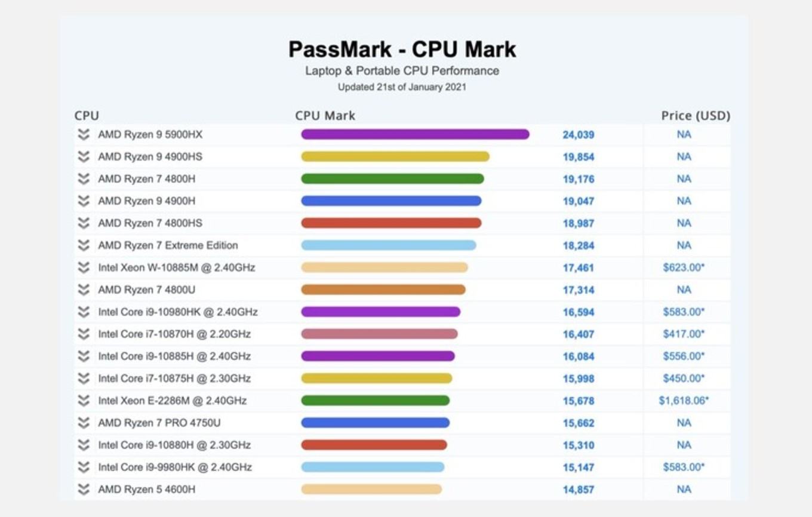Click the score 17,461
812x517 pixels.
[579, 268]
